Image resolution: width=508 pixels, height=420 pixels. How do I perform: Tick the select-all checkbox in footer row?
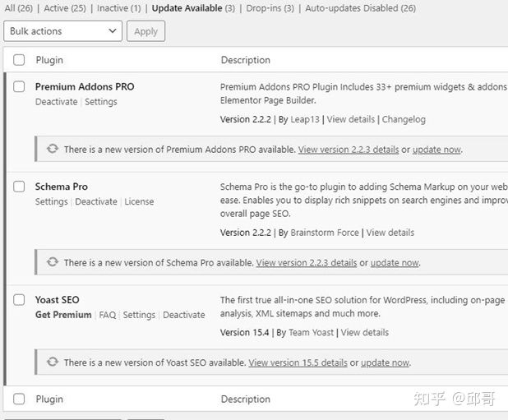point(19,399)
